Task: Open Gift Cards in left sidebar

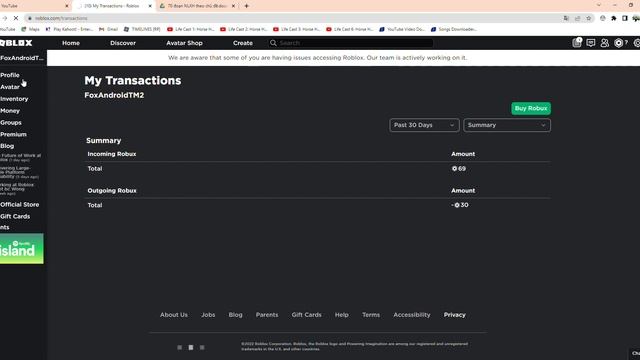Action: [15, 216]
